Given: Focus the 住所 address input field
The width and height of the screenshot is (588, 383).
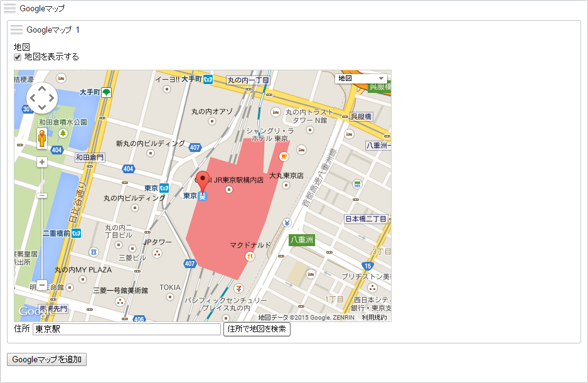Looking at the screenshot, I should (x=127, y=329).
